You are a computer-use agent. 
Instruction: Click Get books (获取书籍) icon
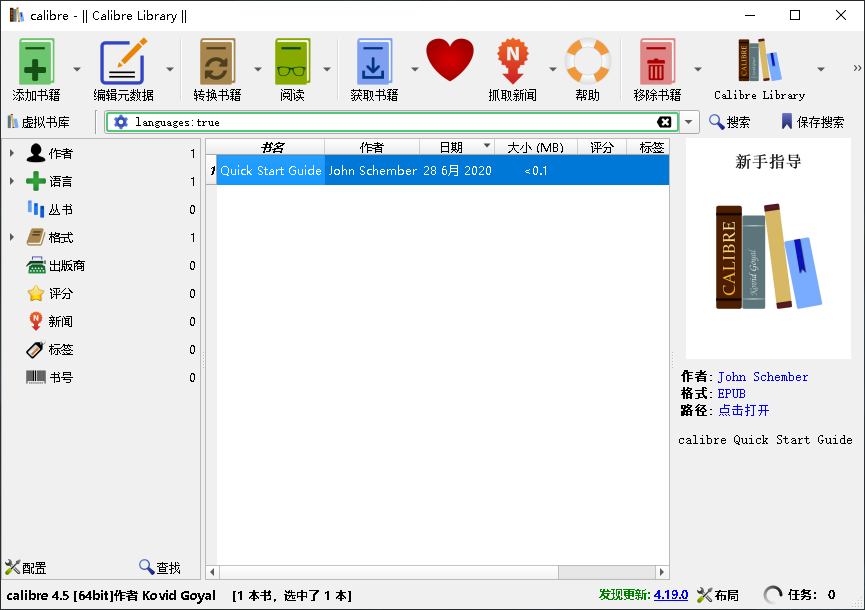coord(374,61)
